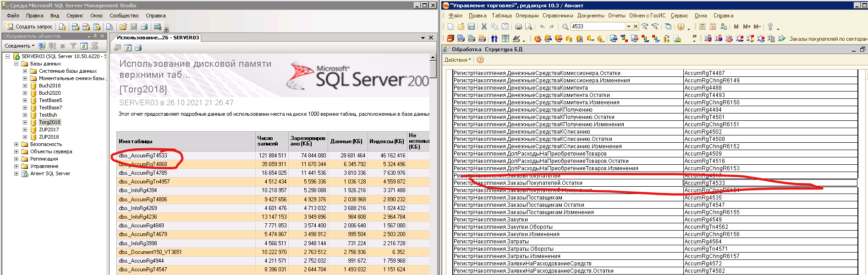Expand the Управление folder

(x=16, y=166)
